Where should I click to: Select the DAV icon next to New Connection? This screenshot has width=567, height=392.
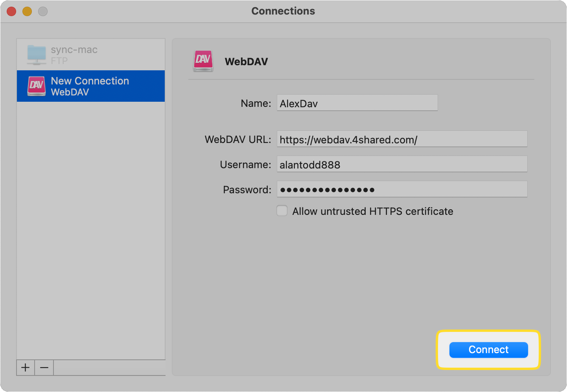pyautogui.click(x=36, y=86)
